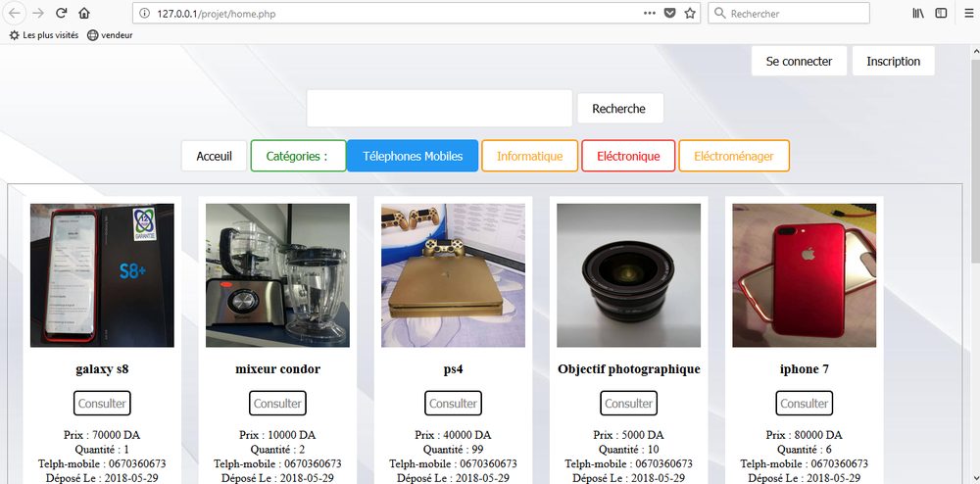The width and height of the screenshot is (980, 484).
Task: Click the scrollbar up arrow
Action: [975, 52]
